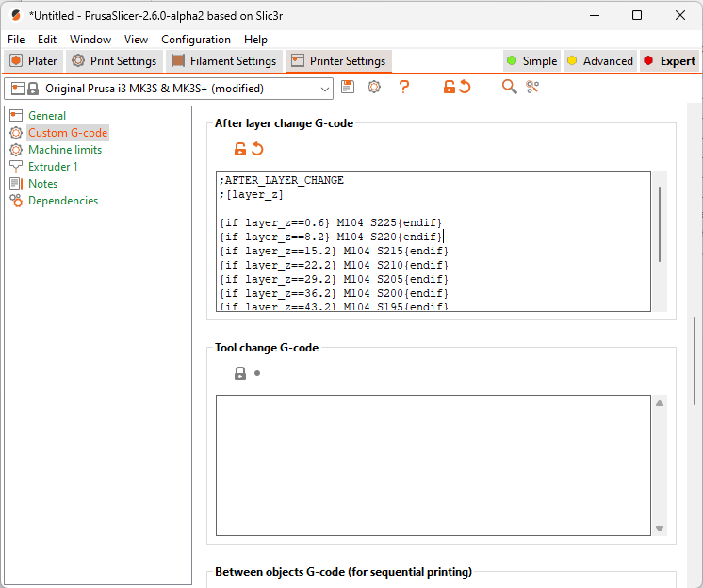Open the Machine limits page
703x588 pixels.
click(x=64, y=150)
